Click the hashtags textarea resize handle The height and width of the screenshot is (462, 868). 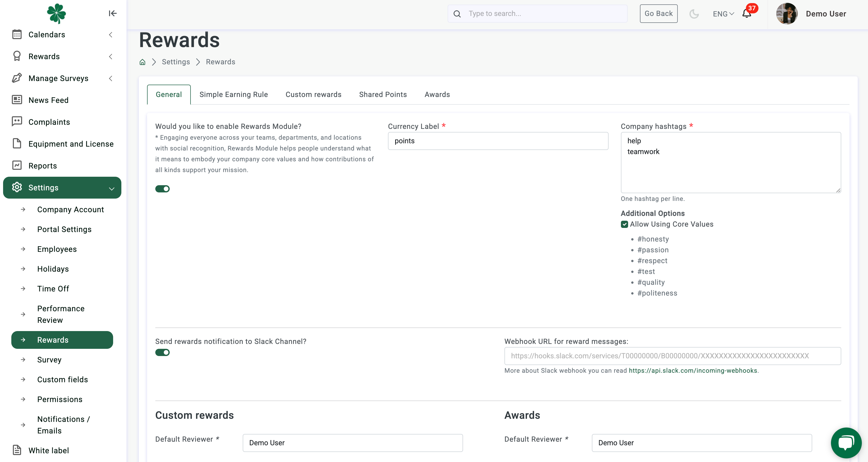point(838,190)
